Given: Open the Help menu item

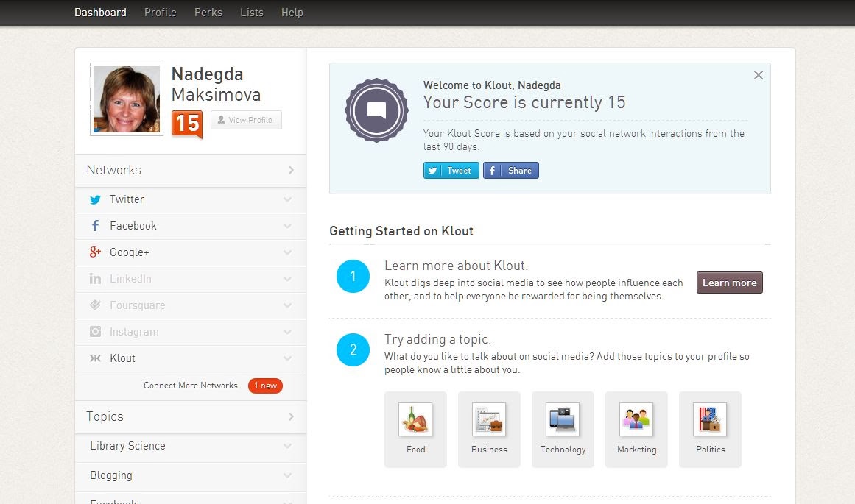Looking at the screenshot, I should click(x=292, y=12).
